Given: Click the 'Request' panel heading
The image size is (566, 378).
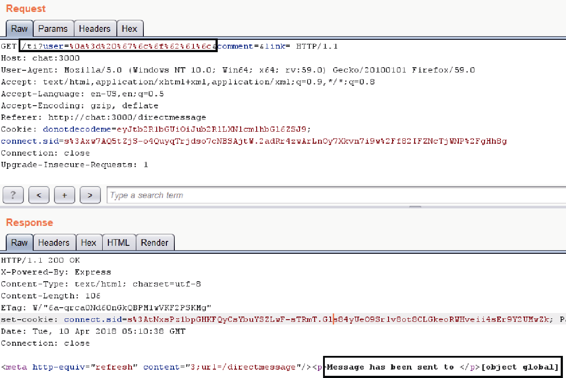Looking at the screenshot, I should point(26,9).
